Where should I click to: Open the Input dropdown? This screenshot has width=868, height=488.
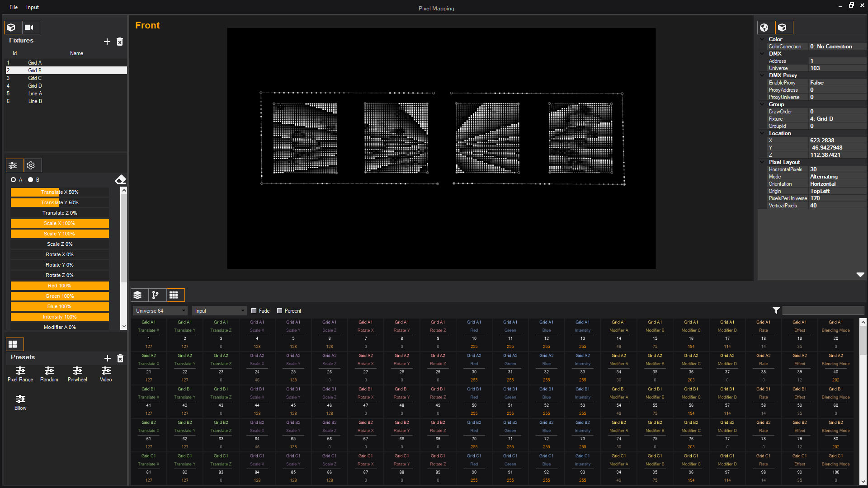(x=219, y=310)
